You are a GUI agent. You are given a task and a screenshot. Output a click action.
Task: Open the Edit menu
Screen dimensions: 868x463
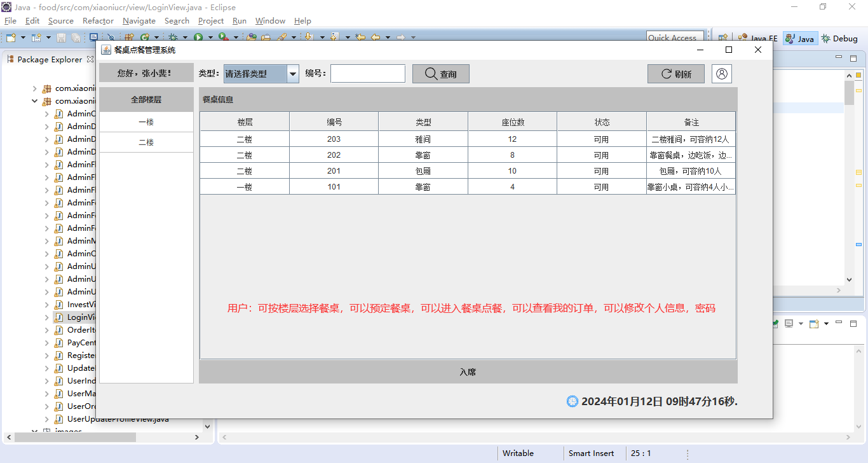tap(32, 20)
